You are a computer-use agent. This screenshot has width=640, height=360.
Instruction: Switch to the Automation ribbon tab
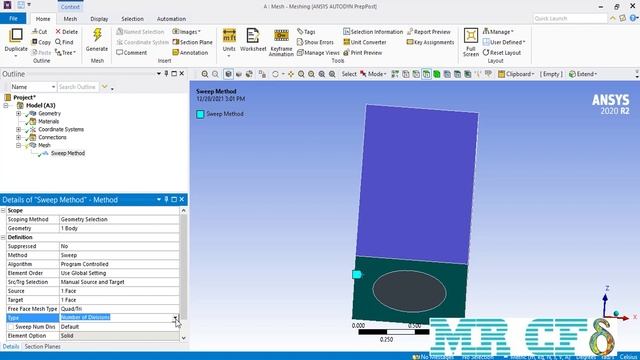click(171, 19)
